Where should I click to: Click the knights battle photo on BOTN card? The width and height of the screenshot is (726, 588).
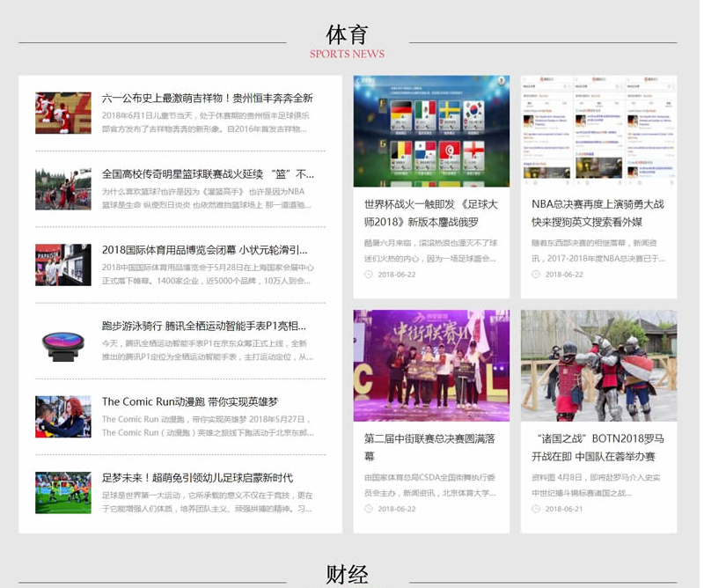click(598, 365)
